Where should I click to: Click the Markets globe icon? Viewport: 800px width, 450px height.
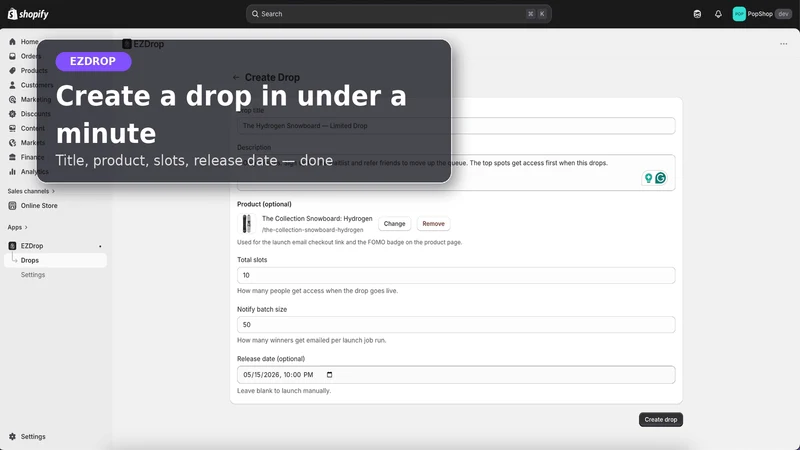[12, 143]
